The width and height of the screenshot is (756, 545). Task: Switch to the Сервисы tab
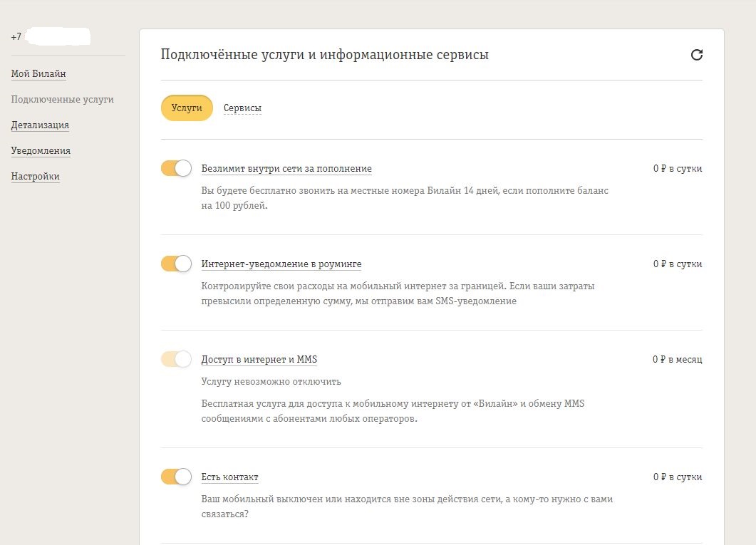[242, 108]
